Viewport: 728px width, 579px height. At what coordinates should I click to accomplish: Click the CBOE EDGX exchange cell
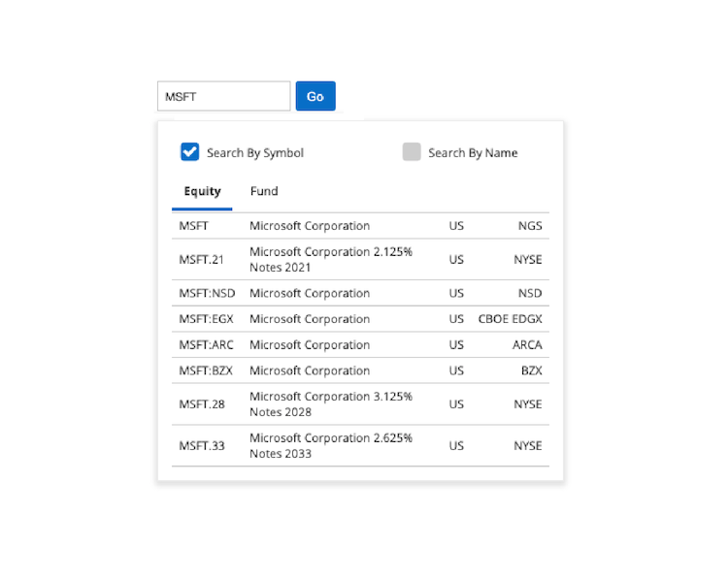click(x=510, y=319)
